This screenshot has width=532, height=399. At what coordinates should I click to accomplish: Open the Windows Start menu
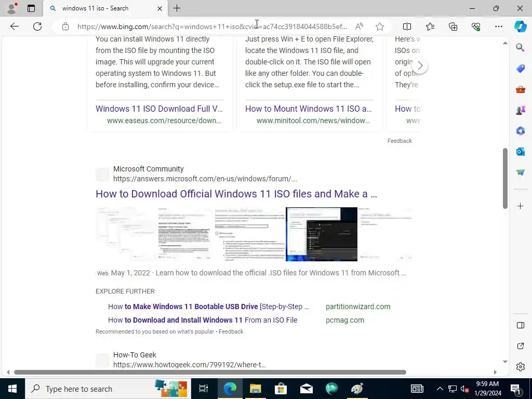(x=12, y=389)
